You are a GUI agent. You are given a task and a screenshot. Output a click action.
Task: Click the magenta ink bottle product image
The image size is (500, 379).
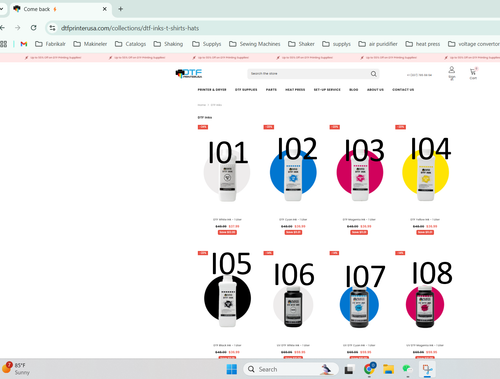359,175
